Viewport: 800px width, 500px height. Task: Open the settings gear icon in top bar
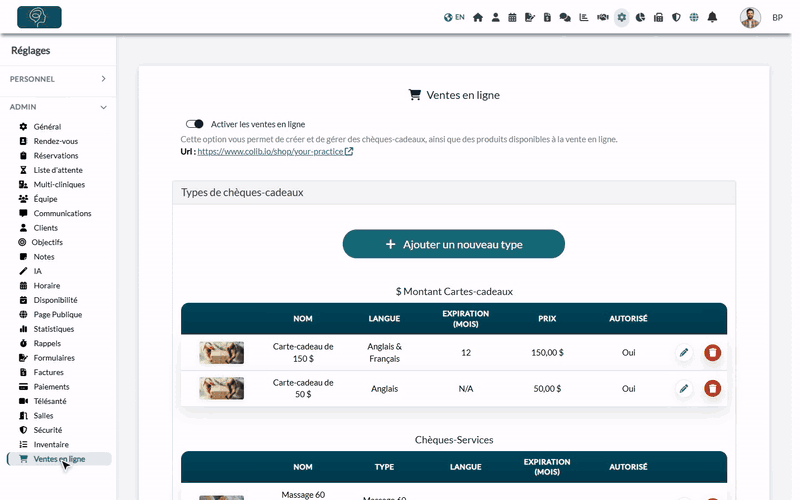click(x=621, y=17)
